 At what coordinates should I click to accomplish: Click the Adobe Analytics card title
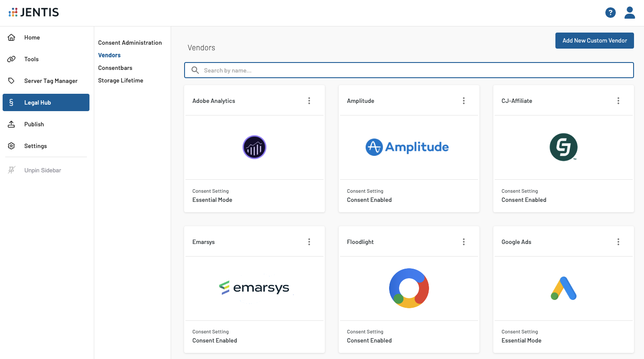pos(214,101)
